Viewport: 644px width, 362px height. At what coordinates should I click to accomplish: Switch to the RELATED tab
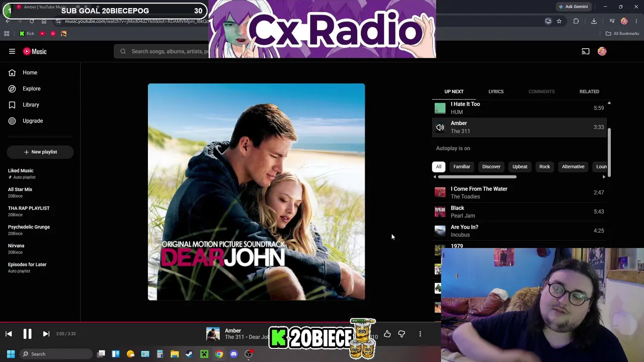coord(589,92)
